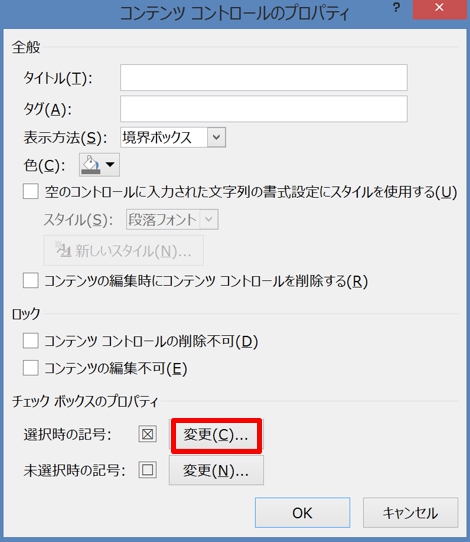Click 変更(C) for checked symbol
Image resolution: width=470 pixels, height=542 pixels.
[216, 435]
